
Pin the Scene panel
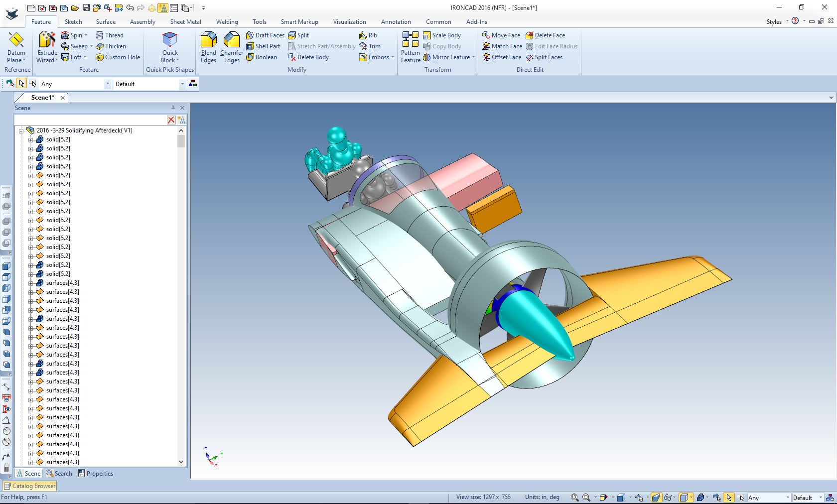(173, 108)
